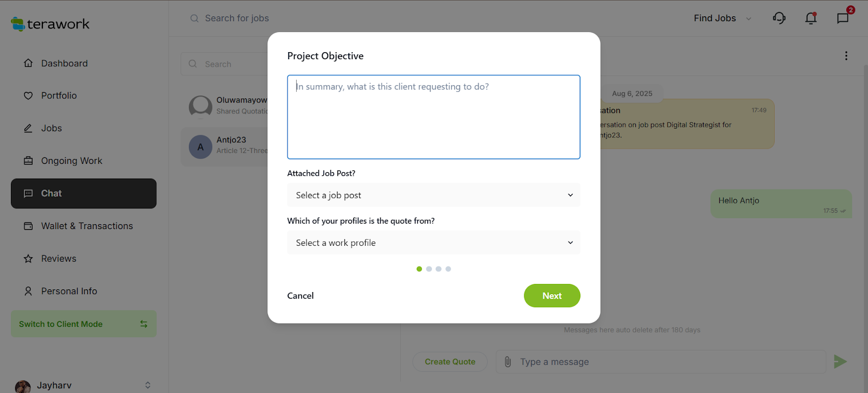Click the terawork logo
This screenshot has width=868, height=393.
50,24
